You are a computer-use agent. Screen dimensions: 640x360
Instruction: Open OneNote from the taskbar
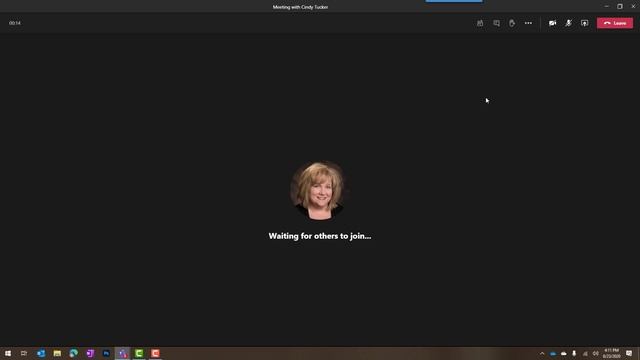(90, 353)
